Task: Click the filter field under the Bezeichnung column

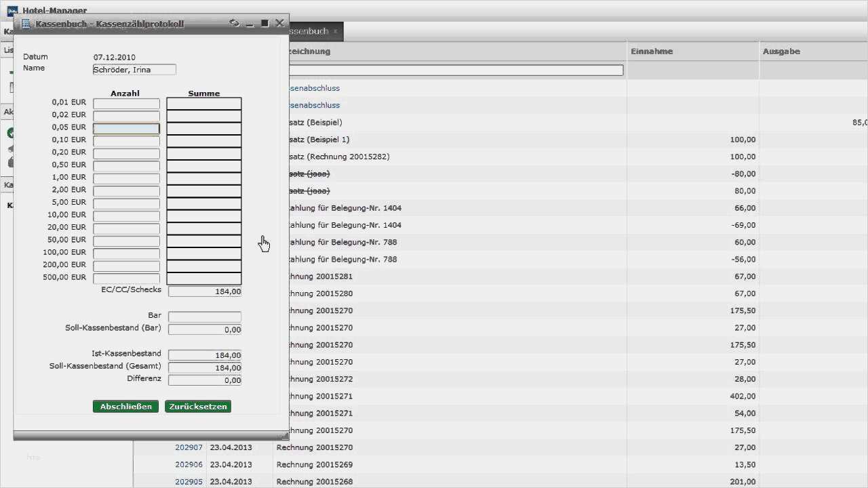Action: (455, 70)
